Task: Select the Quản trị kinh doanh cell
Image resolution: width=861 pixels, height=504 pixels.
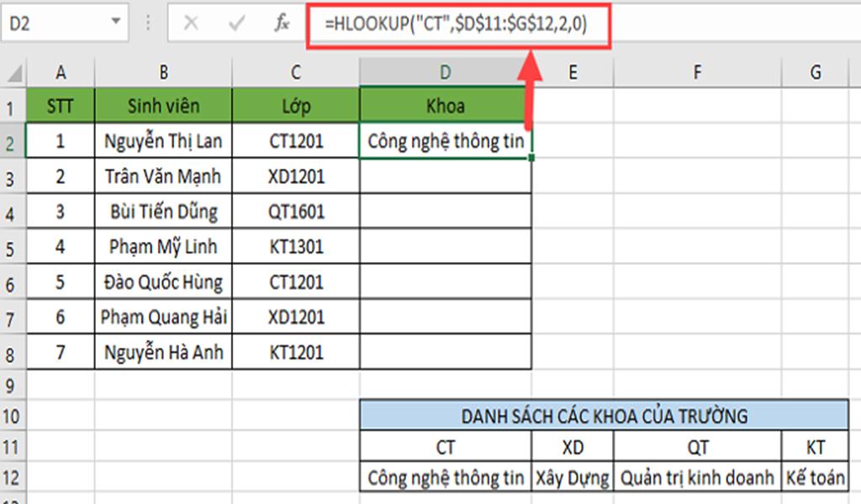Action: [x=697, y=478]
